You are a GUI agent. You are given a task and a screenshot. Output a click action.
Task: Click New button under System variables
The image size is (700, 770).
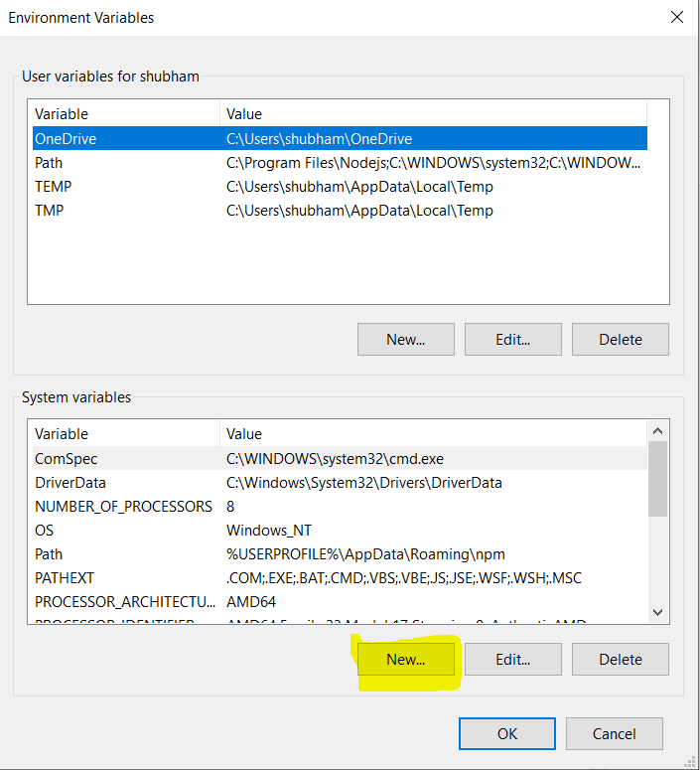[406, 659]
